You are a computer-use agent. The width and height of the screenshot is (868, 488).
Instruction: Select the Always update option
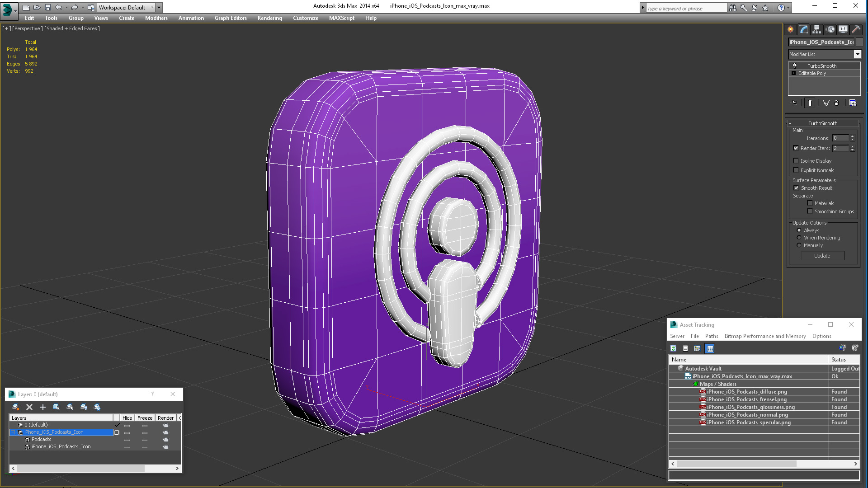point(799,230)
